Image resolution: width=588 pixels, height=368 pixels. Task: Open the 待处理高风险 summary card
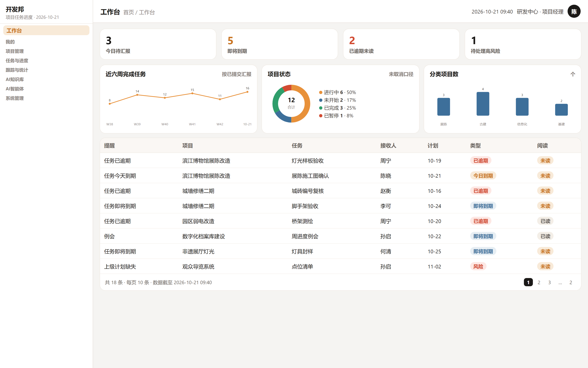(523, 44)
